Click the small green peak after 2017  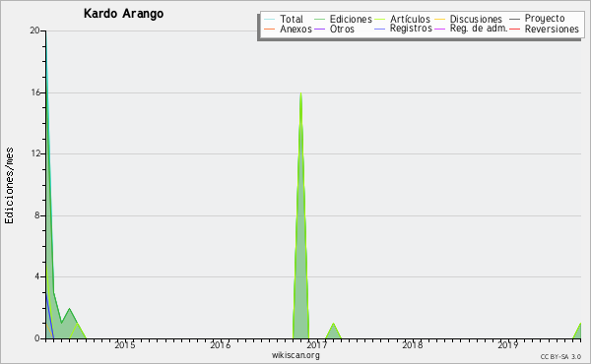333,332
